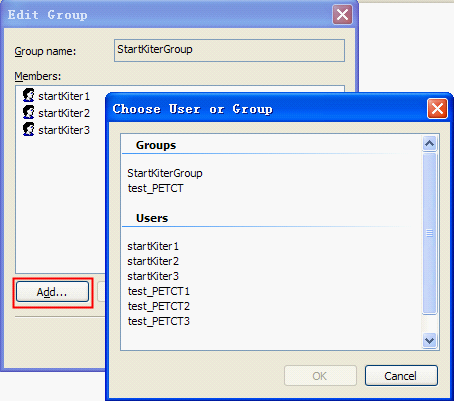This screenshot has height=401, width=454.
Task: Click the vertical scrollbar thumb
Action: coord(430,233)
